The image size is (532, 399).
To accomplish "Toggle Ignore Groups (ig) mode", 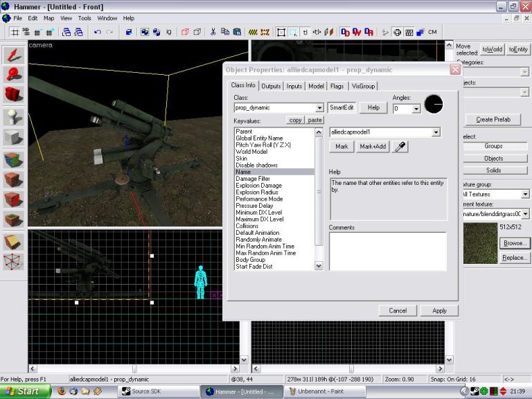I will pyautogui.click(x=169, y=33).
